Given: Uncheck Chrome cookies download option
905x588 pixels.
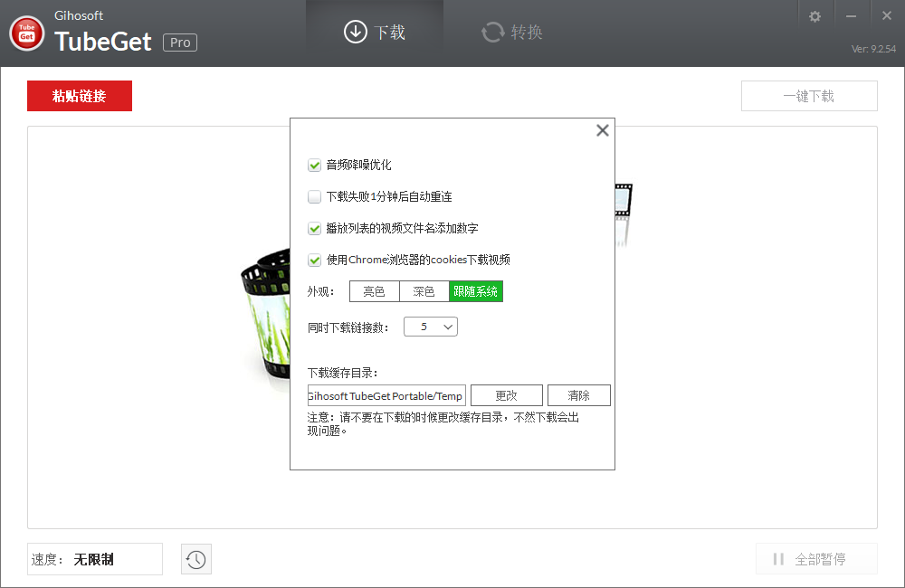Looking at the screenshot, I should 314,260.
